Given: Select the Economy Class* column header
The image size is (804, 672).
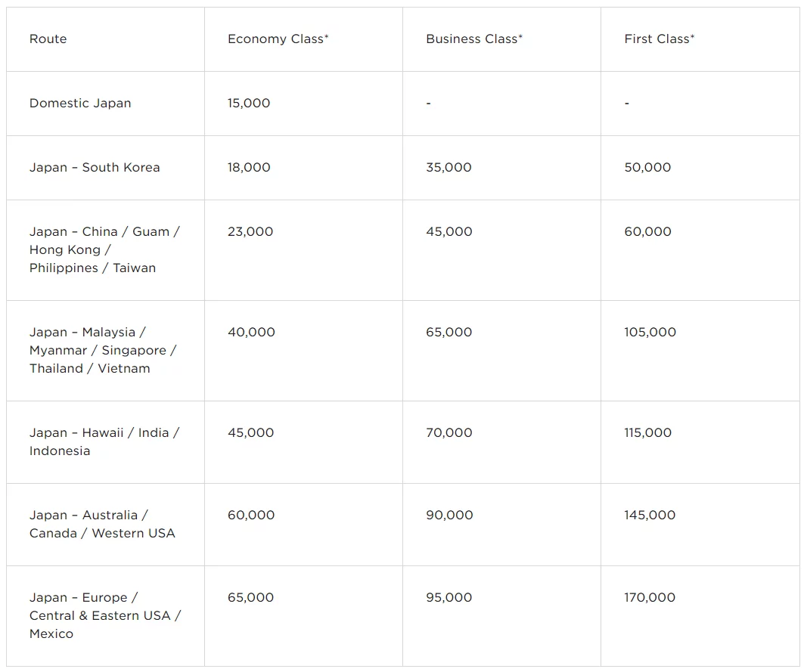Looking at the screenshot, I should 278,39.
